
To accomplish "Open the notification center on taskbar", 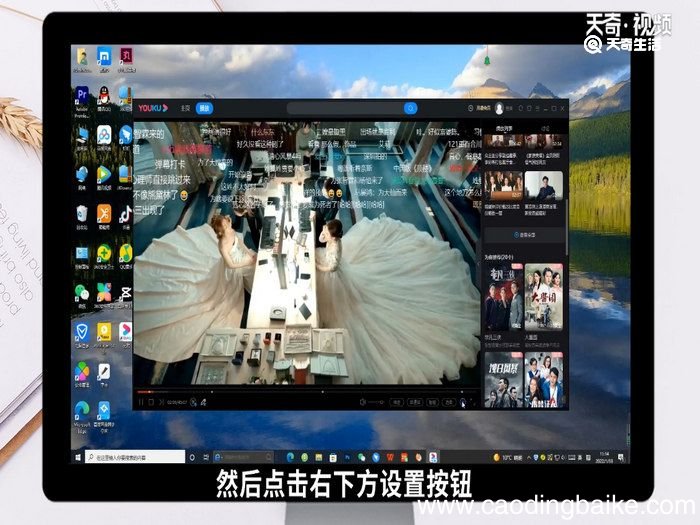I will pyautogui.click(x=621, y=457).
